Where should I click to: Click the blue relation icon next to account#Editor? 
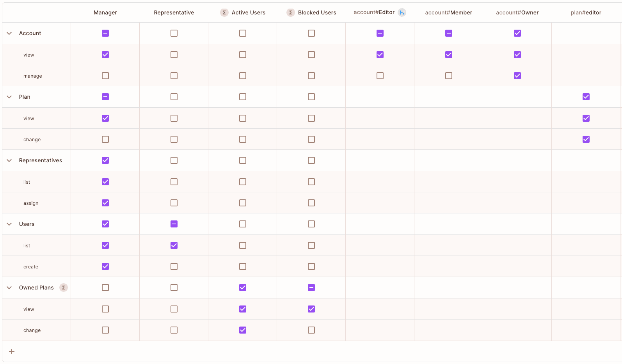[402, 12]
